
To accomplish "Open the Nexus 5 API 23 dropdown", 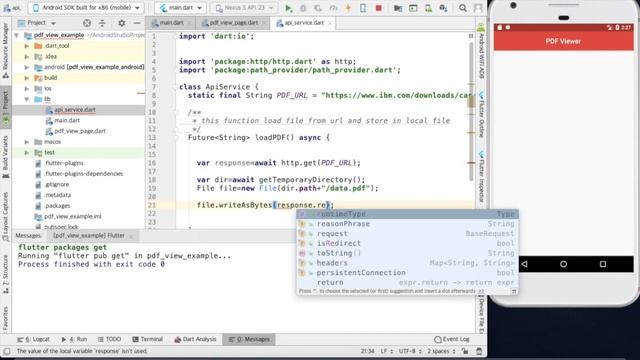I will (x=244, y=8).
